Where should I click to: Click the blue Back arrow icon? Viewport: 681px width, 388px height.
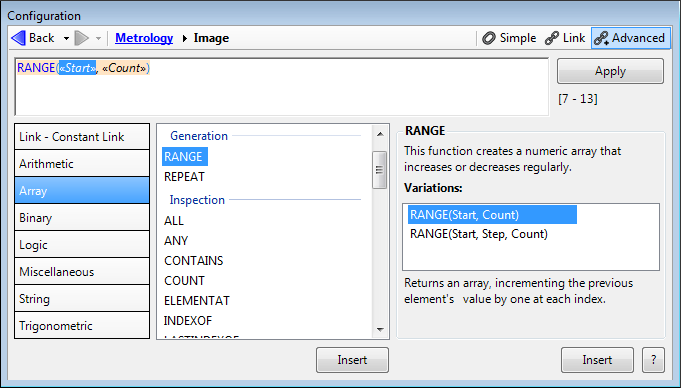pyautogui.click(x=18, y=38)
